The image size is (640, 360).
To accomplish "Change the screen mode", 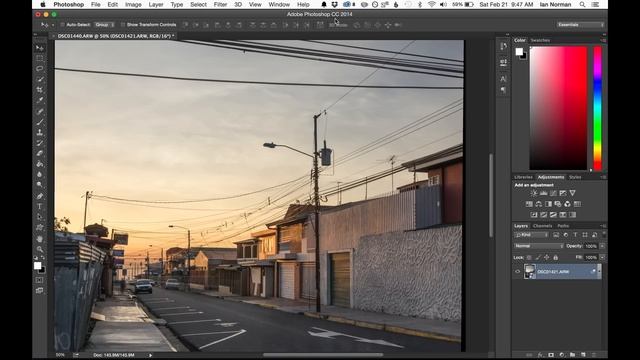I will (40, 291).
